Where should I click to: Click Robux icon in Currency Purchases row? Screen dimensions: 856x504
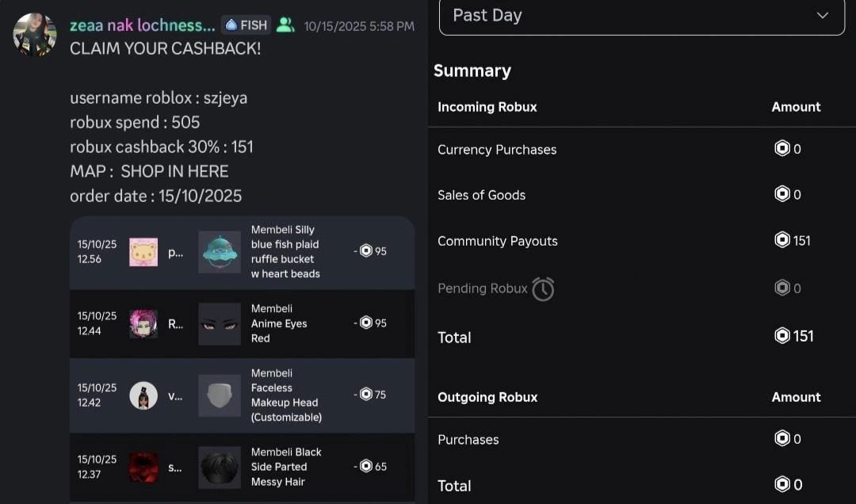(782, 148)
